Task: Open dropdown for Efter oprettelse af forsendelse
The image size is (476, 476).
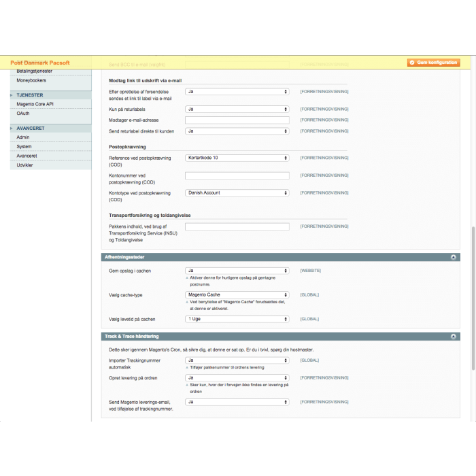Action: coord(237,92)
